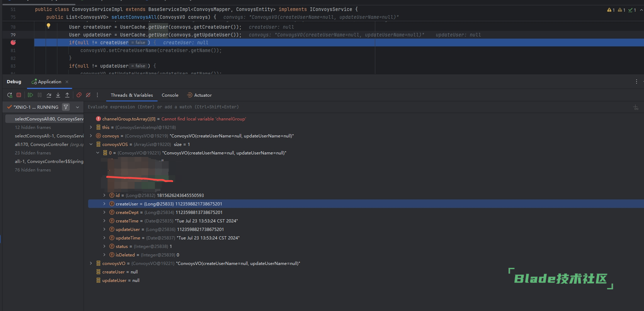Click error icon on channelGroup watch

point(98,119)
